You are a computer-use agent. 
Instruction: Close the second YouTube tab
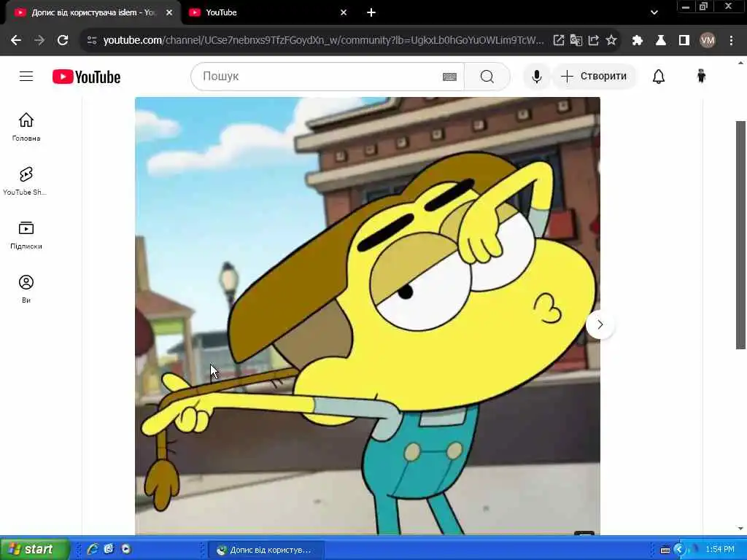344,13
